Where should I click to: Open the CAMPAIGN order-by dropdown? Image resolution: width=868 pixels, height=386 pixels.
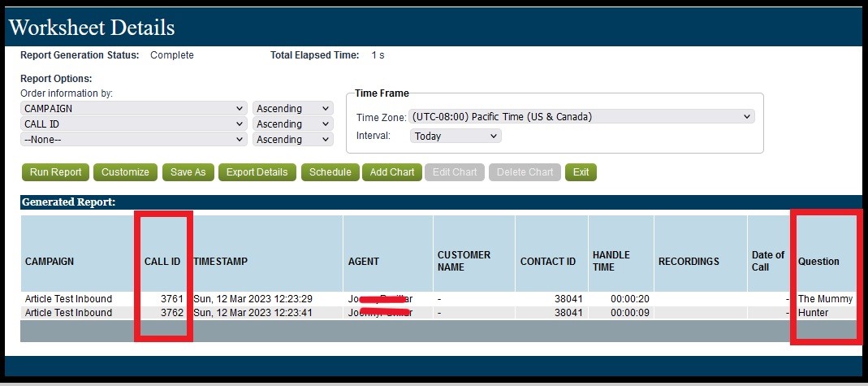pos(133,109)
